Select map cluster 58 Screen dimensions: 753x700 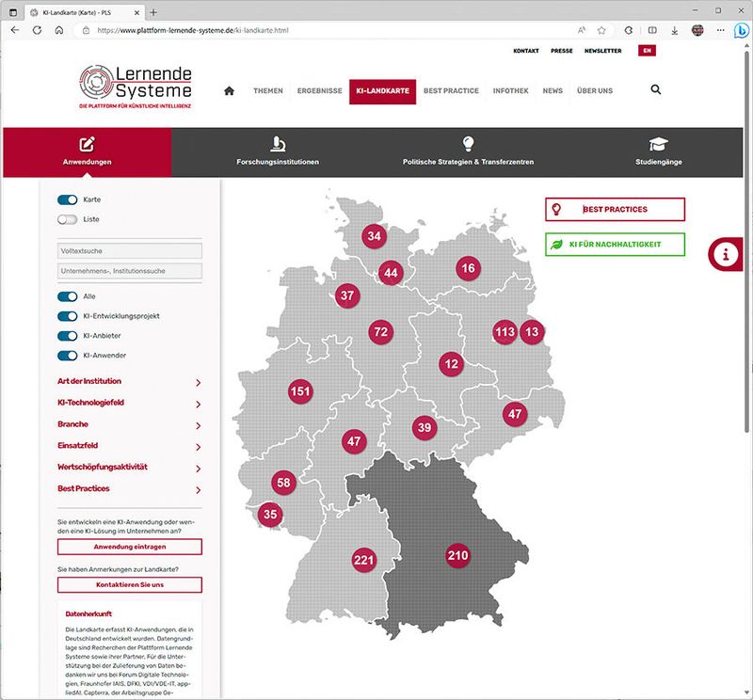pyautogui.click(x=284, y=483)
